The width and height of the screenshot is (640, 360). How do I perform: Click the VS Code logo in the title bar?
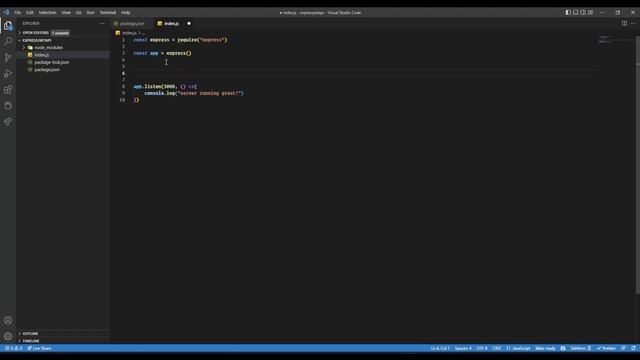pyautogui.click(x=6, y=12)
